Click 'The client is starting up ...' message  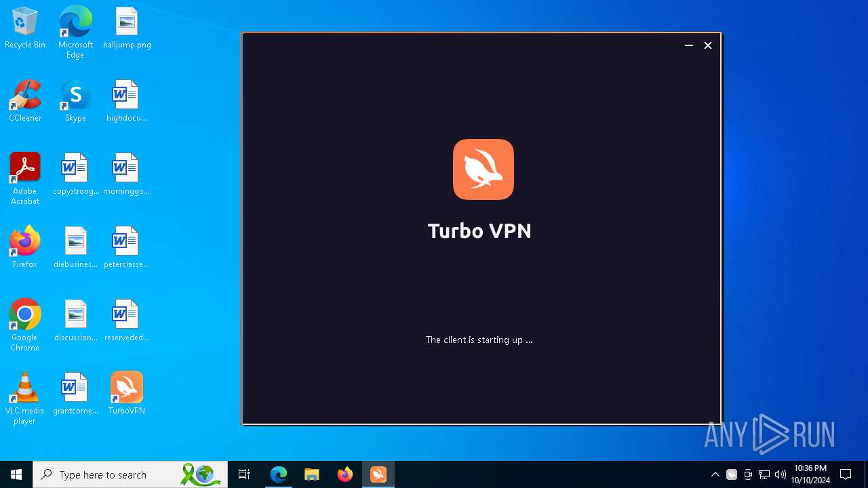tap(479, 340)
